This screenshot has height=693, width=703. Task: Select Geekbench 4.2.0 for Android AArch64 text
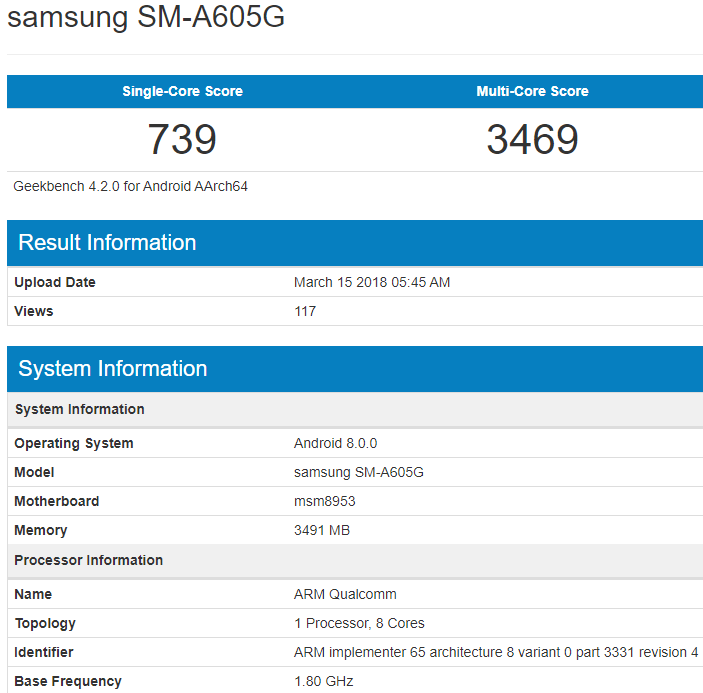point(130,186)
